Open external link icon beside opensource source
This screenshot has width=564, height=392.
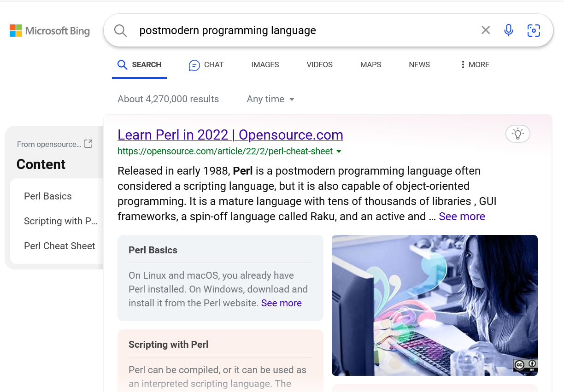coord(88,144)
